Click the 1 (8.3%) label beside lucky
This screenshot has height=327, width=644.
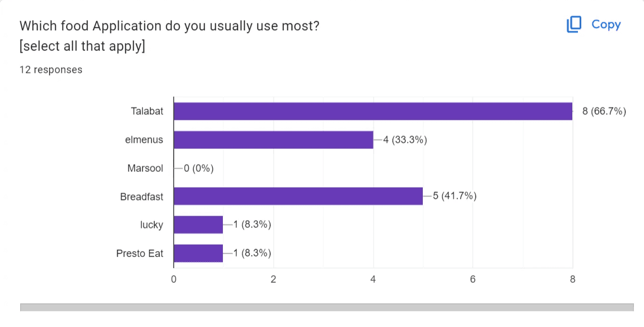point(251,225)
